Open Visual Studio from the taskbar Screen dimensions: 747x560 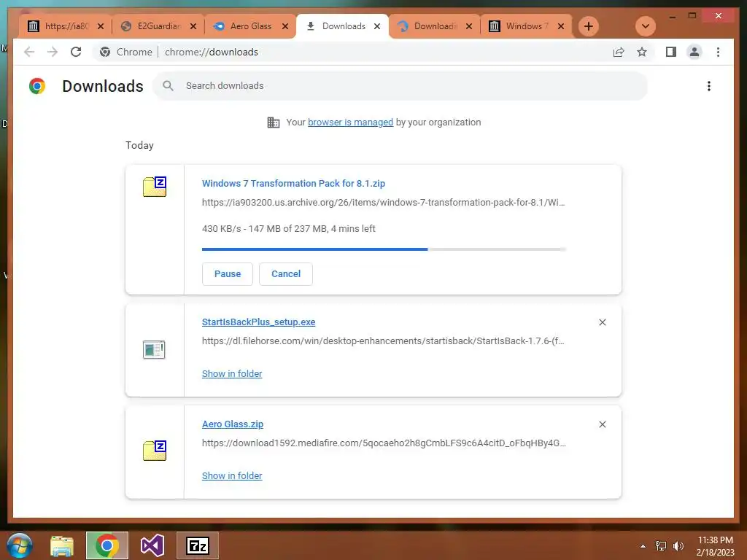(152, 545)
